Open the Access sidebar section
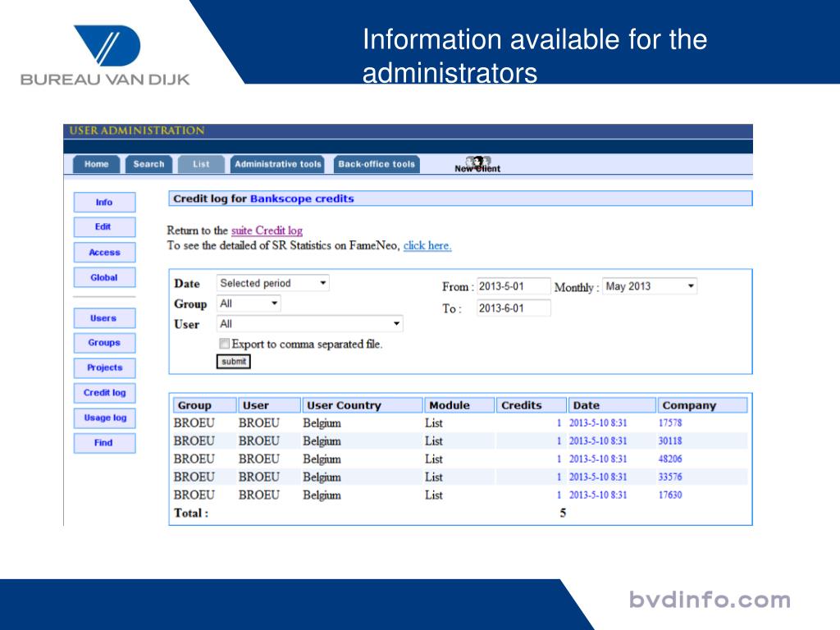This screenshot has height=630, width=840. click(104, 253)
